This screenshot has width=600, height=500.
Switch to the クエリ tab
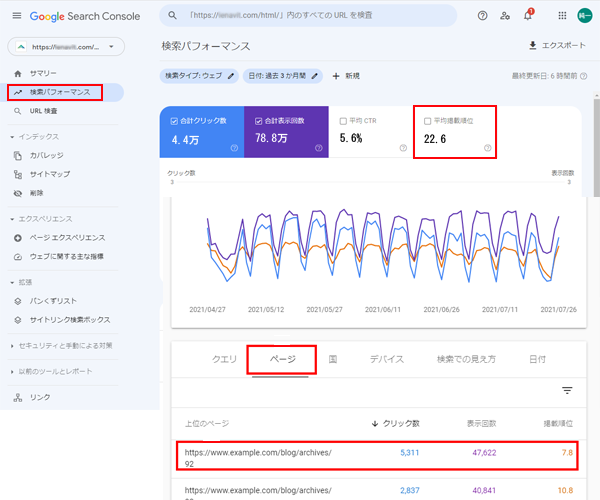pos(225,359)
